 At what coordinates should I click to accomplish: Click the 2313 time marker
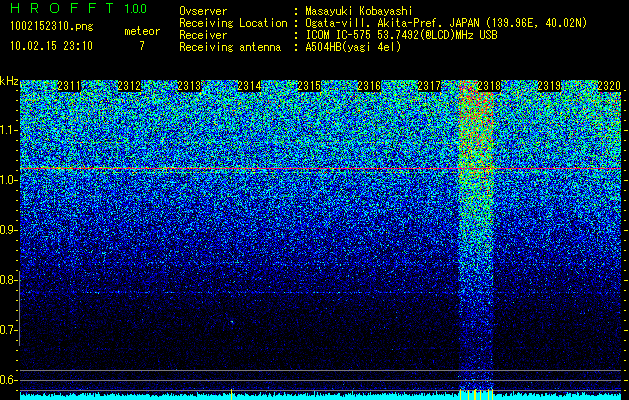pos(189,86)
